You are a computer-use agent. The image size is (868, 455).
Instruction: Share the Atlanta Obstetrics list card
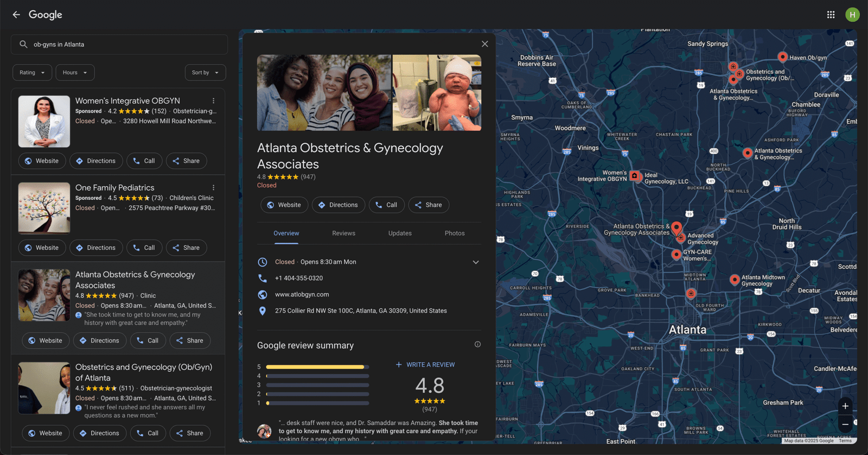point(190,340)
